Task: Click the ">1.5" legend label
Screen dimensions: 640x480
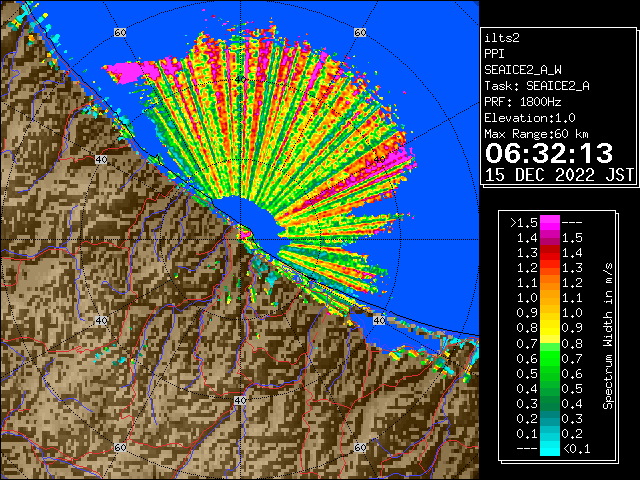Action: pos(524,223)
